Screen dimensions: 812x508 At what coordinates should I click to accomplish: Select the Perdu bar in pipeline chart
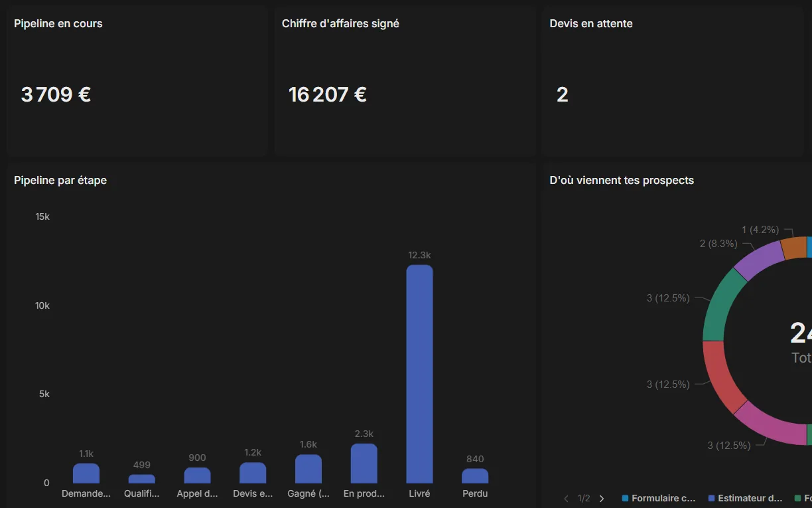coord(475,476)
